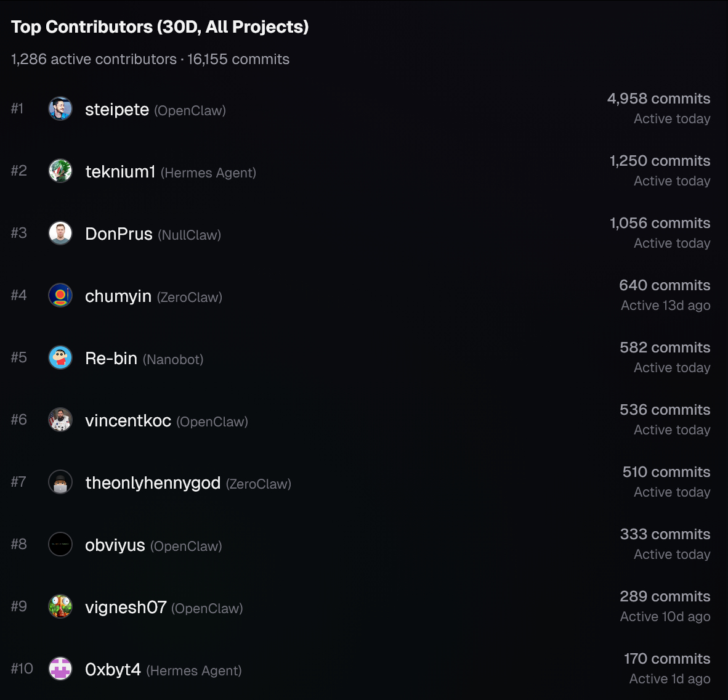Viewport: 728px width, 700px height.
Task: Click 0xbyt4's purple pixel avatar
Action: click(60, 669)
